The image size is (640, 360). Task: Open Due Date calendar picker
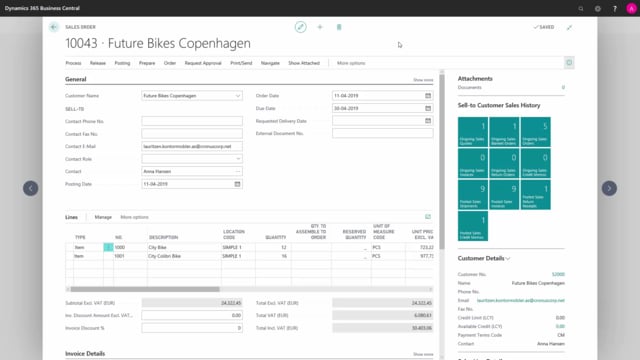coord(428,108)
